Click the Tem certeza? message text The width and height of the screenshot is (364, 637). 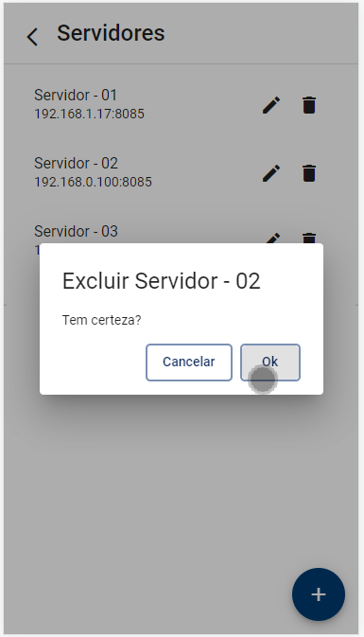[101, 320]
